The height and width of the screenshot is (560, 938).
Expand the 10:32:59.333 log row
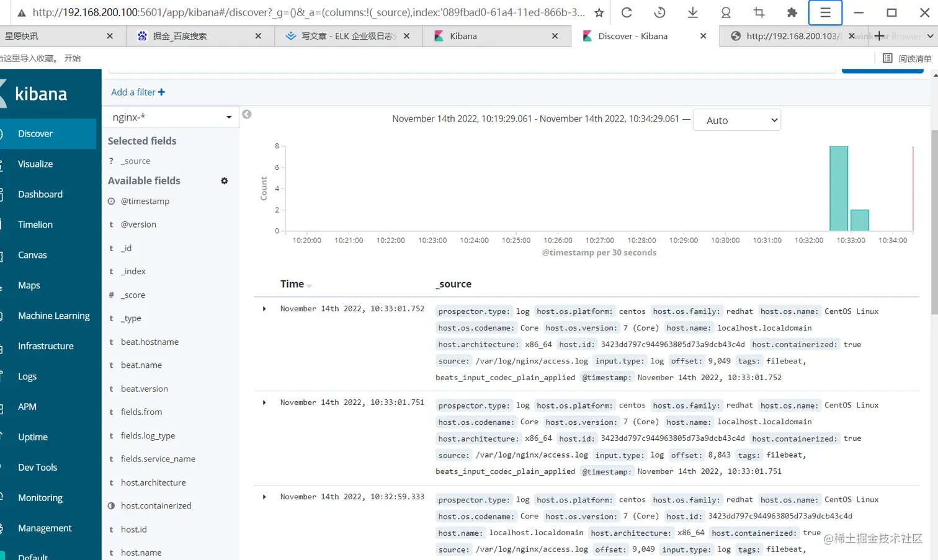pos(264,497)
